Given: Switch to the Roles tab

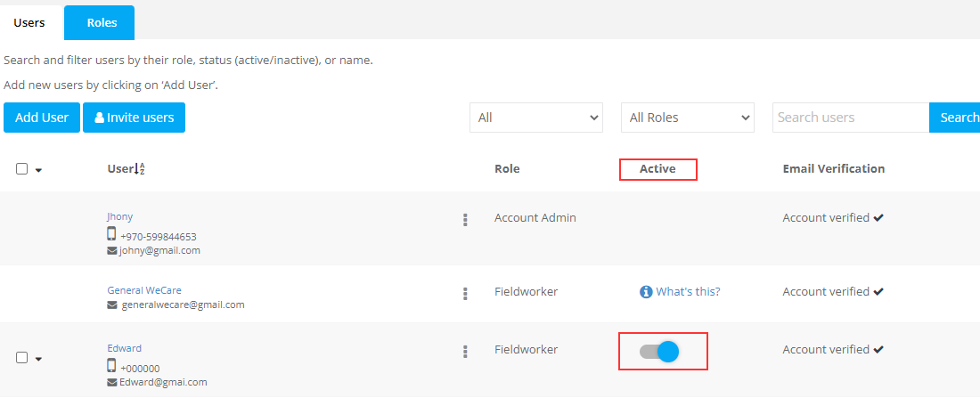Looking at the screenshot, I should point(102,22).
